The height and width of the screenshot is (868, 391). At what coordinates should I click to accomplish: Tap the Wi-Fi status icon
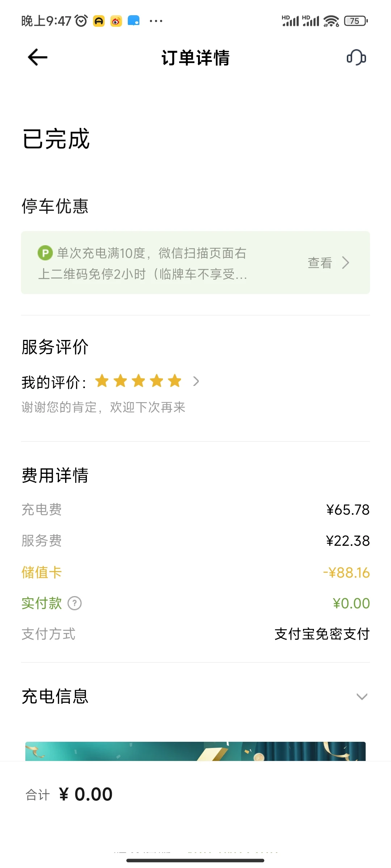click(x=331, y=21)
